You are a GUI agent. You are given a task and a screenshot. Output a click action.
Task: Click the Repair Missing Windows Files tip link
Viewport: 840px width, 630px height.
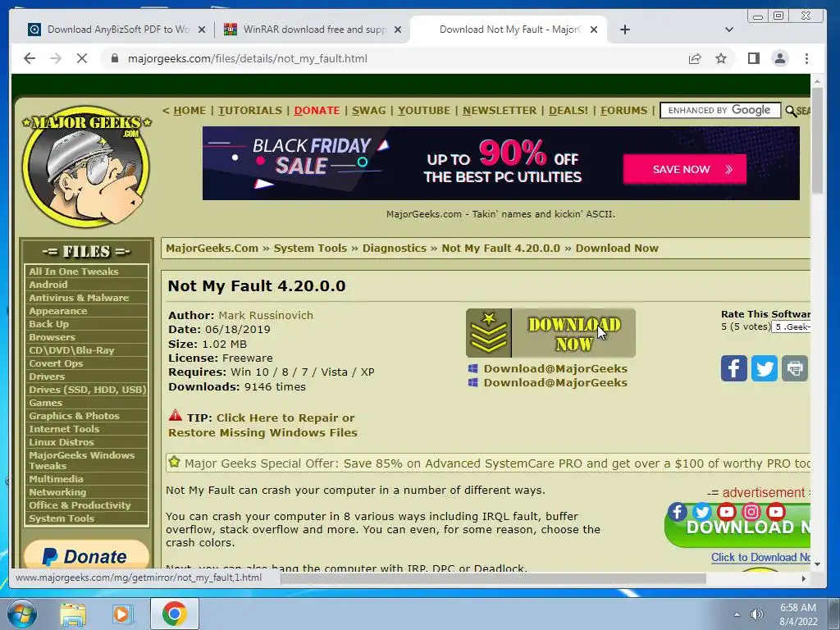(x=262, y=425)
